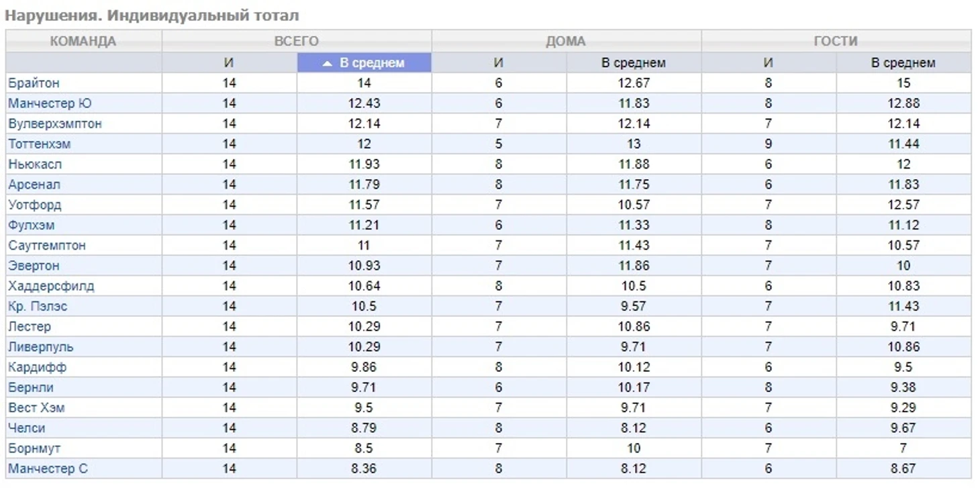
Task: Sort by the ДОМА В среднем column header
Action: coord(633,63)
